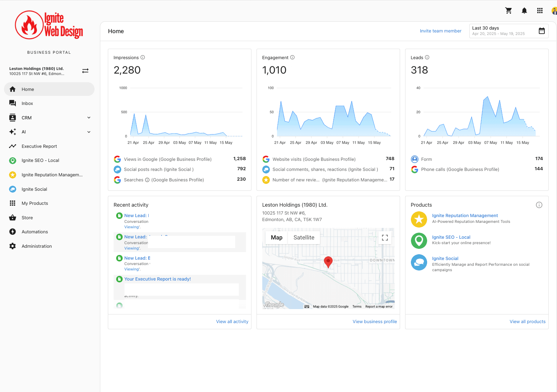The height and width of the screenshot is (392, 557).
Task: Toggle map fullscreen view
Action: 385,238
